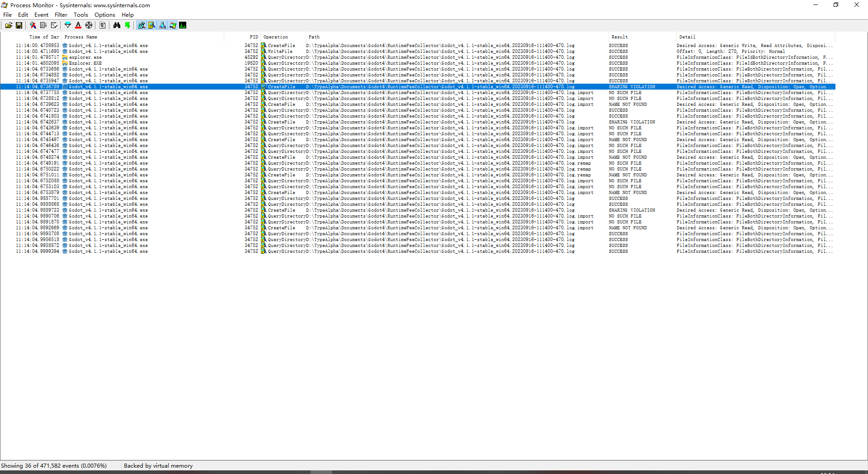Image resolution: width=868 pixels, height=474 pixels.
Task: Open a saved Process Monitor log file
Action: tap(9, 25)
